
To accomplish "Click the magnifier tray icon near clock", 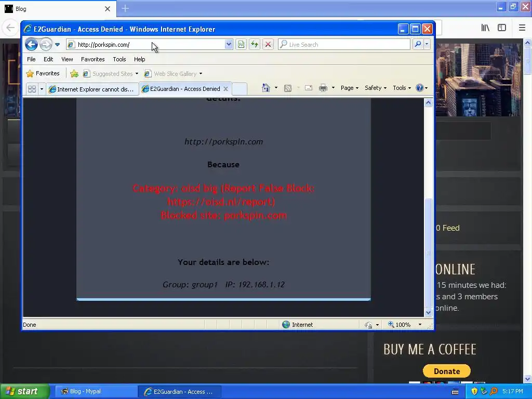I will tap(494, 391).
